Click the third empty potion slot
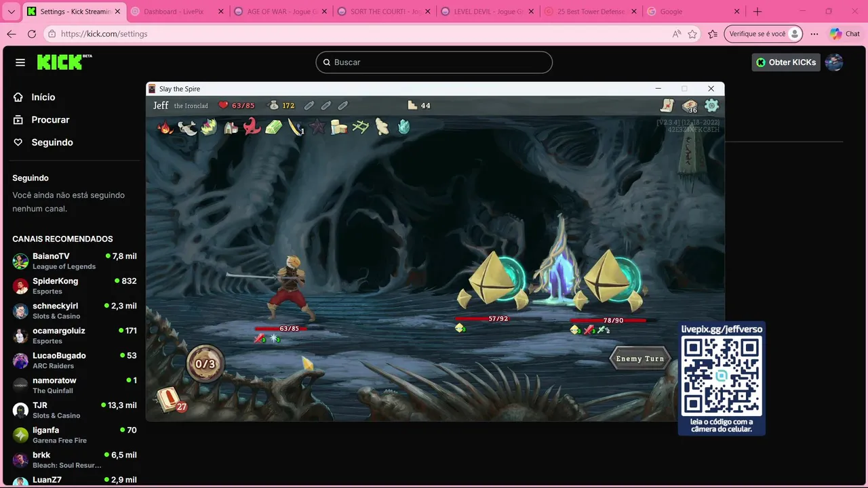The width and height of the screenshot is (868, 488). [x=343, y=105]
